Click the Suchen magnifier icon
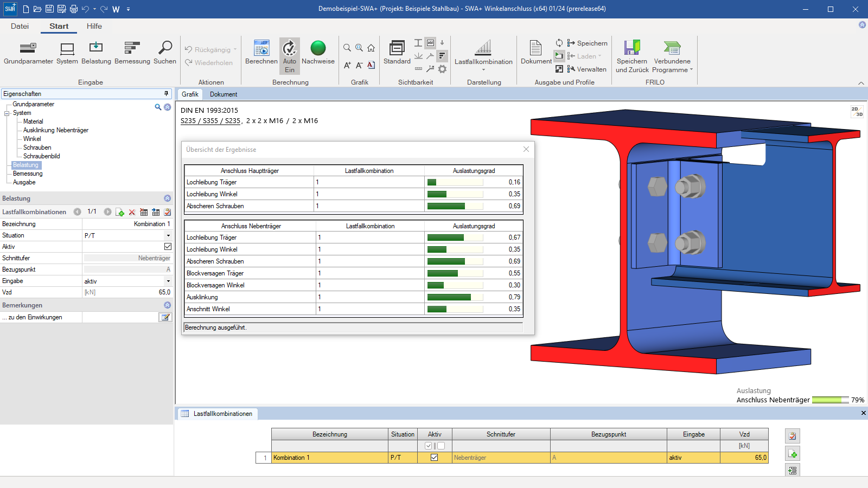This screenshot has height=488, width=868. coord(165,53)
